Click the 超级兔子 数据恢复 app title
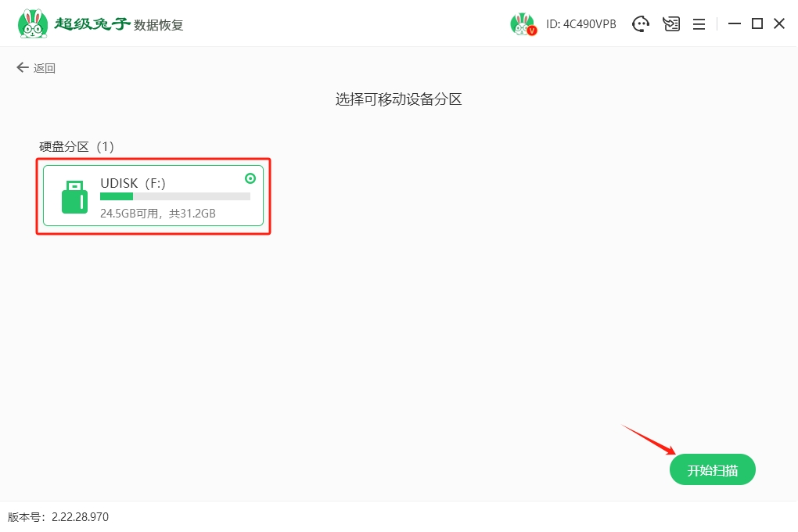Image resolution: width=798 pixels, height=532 pixels. coord(119,24)
